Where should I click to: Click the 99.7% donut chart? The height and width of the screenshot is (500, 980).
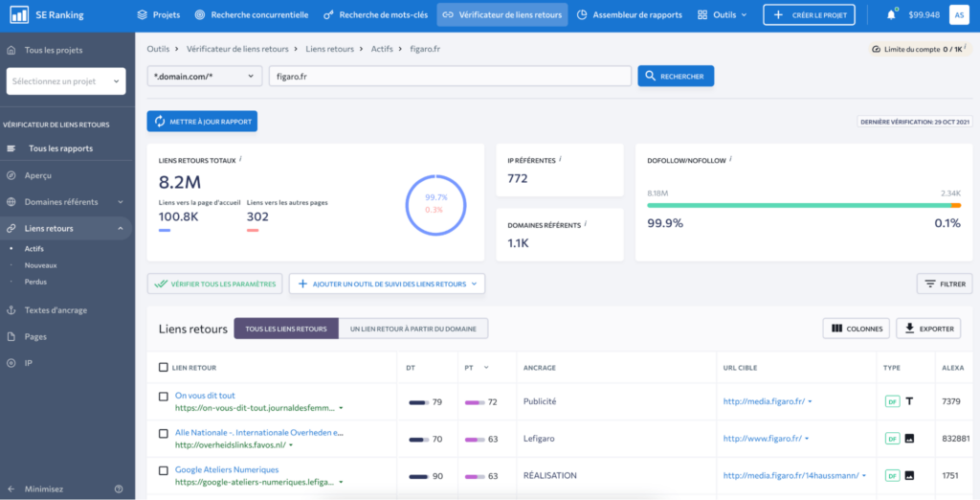pyautogui.click(x=435, y=205)
